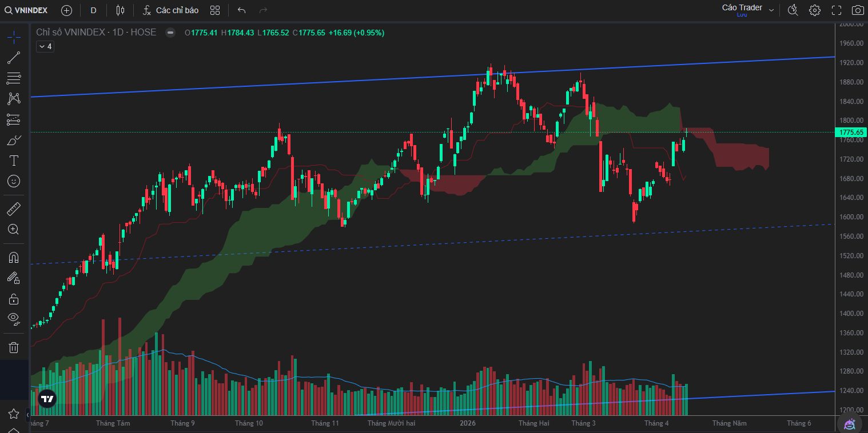Remove drawings with the trash icon
The image size is (868, 433).
(14, 347)
